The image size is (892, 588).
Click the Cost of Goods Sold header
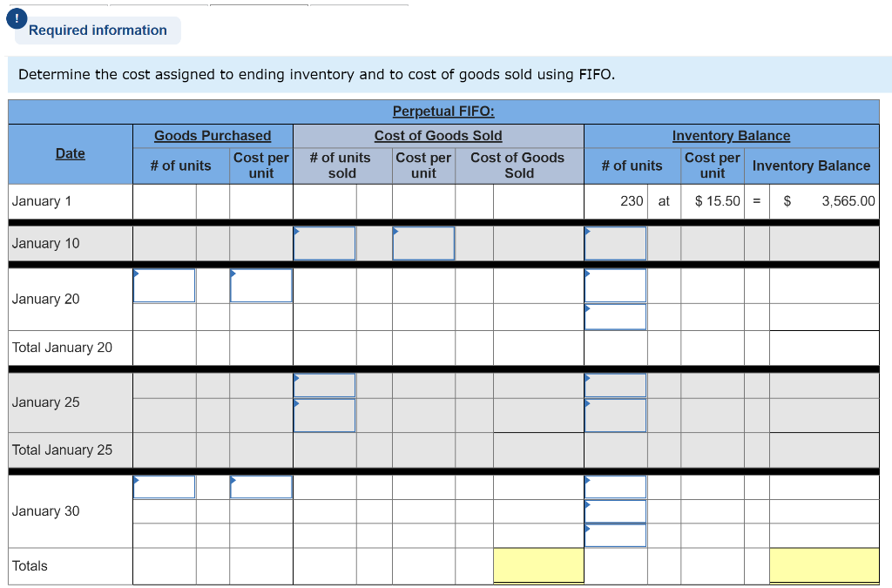tap(438, 135)
